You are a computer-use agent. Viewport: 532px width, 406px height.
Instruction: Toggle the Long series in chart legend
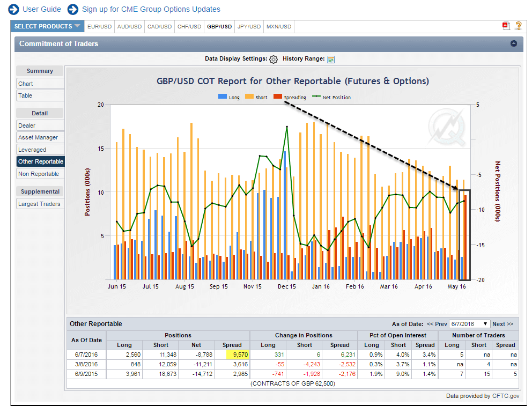[222, 97]
